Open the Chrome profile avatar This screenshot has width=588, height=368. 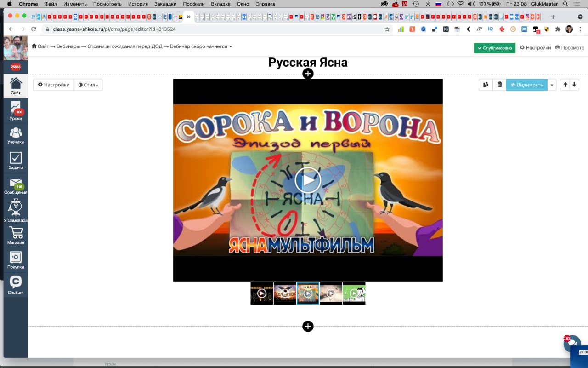pyautogui.click(x=569, y=29)
